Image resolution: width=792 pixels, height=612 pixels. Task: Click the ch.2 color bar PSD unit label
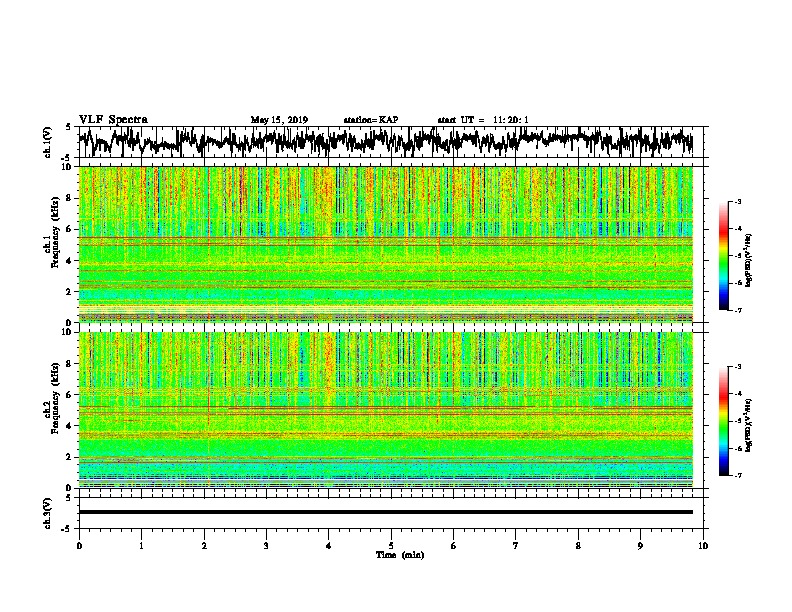(748, 425)
